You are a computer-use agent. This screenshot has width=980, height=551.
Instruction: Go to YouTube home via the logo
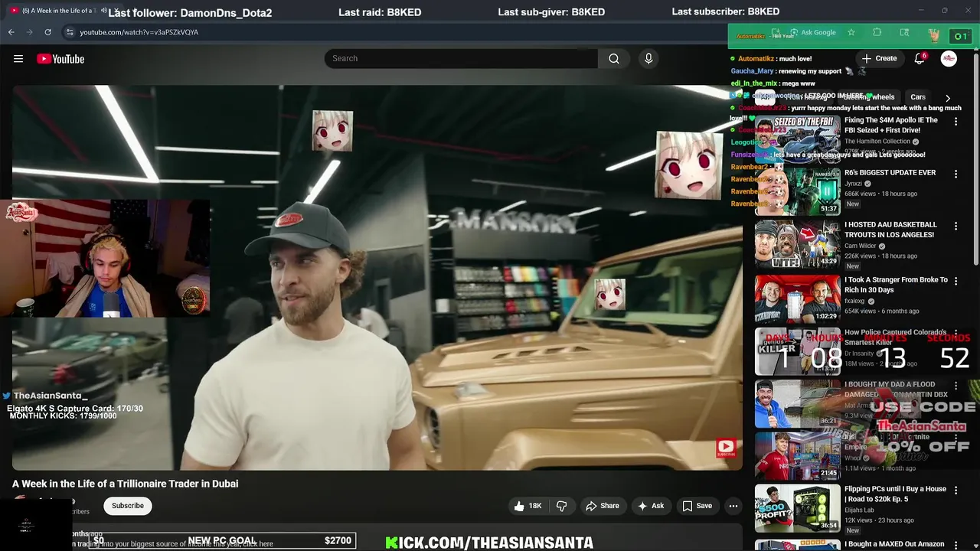click(x=60, y=59)
